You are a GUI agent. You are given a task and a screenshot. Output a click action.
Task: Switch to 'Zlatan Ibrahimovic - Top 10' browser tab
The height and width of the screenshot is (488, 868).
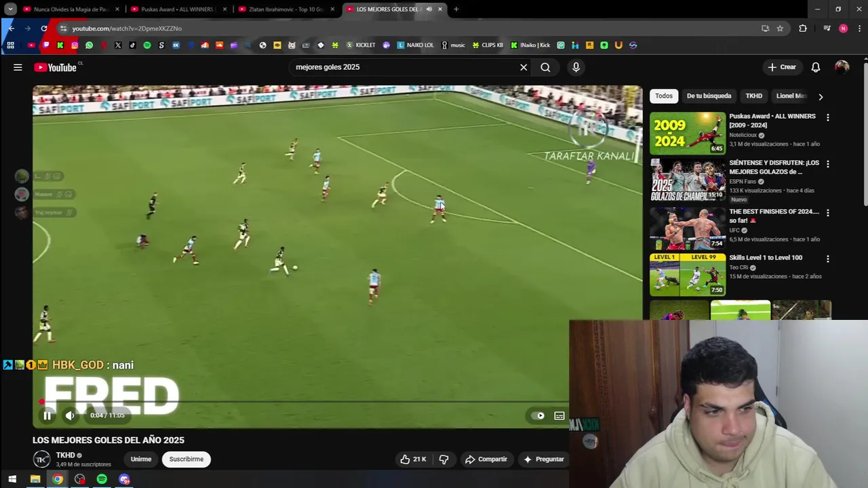click(285, 9)
